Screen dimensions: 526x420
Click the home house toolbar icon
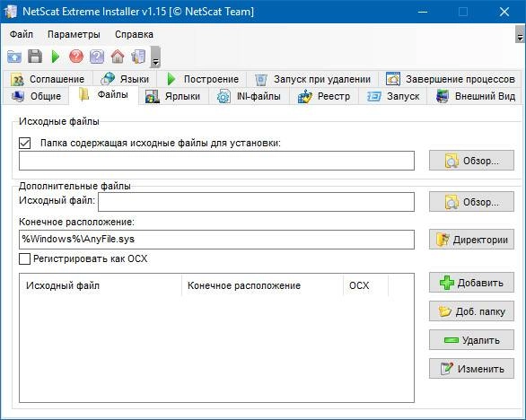pyautogui.click(x=118, y=57)
